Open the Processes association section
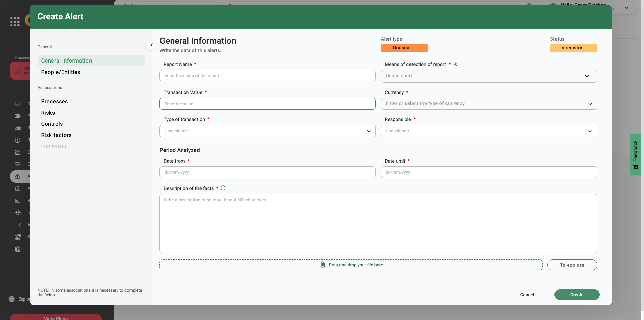This screenshot has width=644, height=320. tap(54, 102)
